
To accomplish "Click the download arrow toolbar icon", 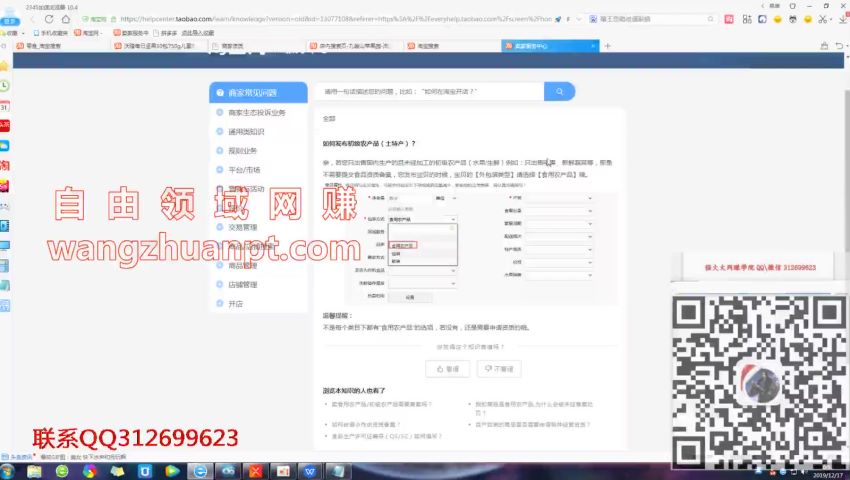I will tap(843, 19).
